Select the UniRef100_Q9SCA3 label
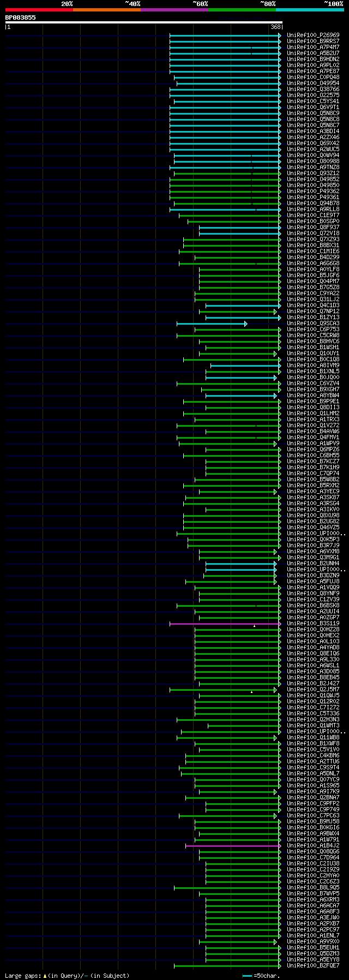349x980 pixels. click(x=313, y=324)
